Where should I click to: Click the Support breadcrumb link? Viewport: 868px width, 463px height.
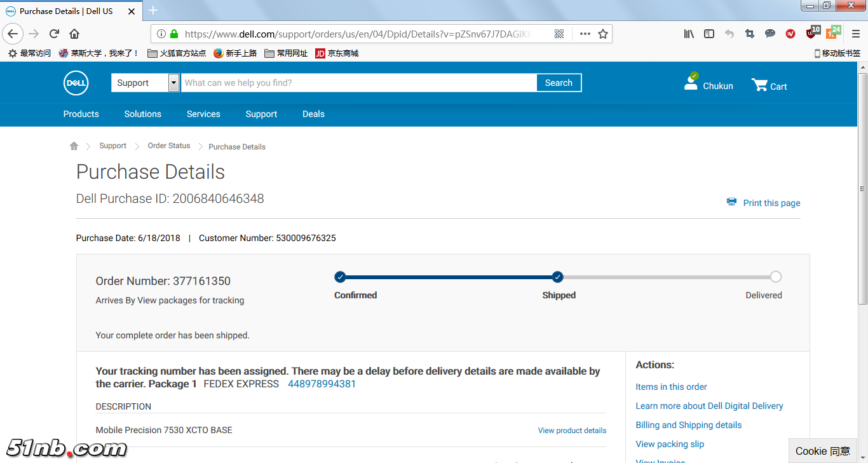click(112, 146)
